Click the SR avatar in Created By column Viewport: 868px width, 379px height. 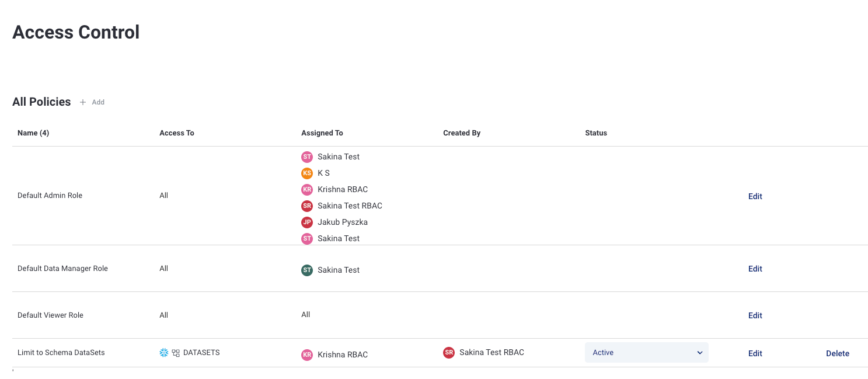point(449,352)
